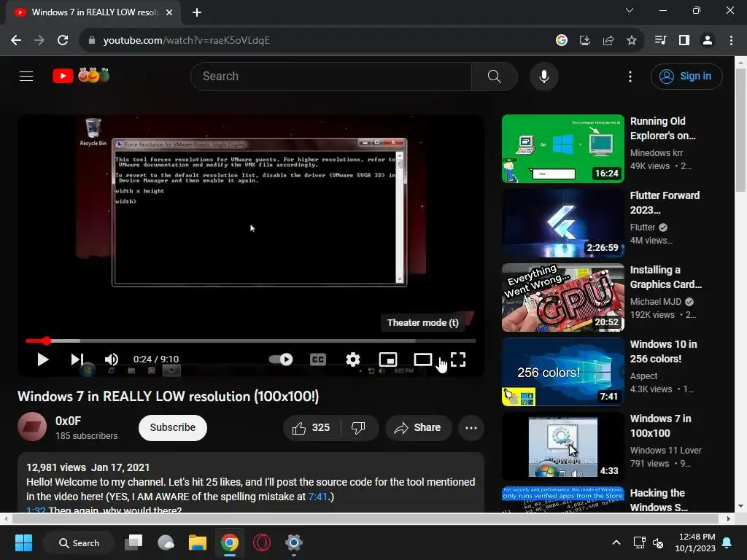Open the 0x0F channel avatar
747x560 pixels.
point(32,427)
